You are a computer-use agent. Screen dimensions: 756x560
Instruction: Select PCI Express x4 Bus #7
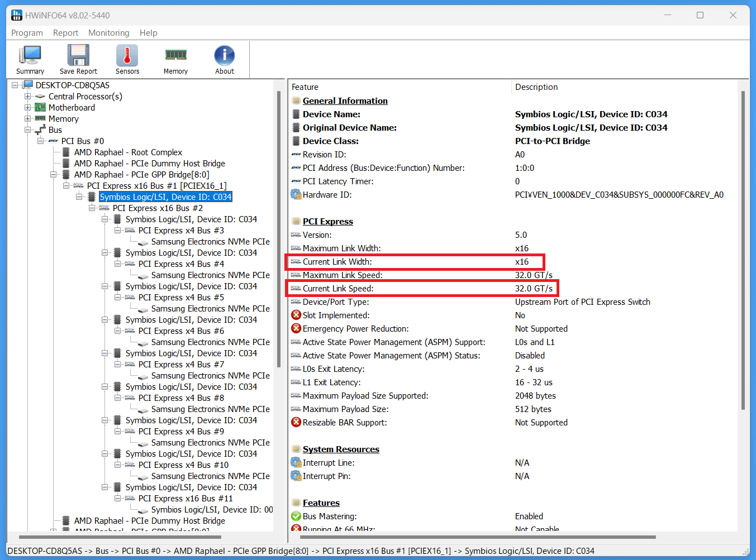pyautogui.click(x=181, y=364)
